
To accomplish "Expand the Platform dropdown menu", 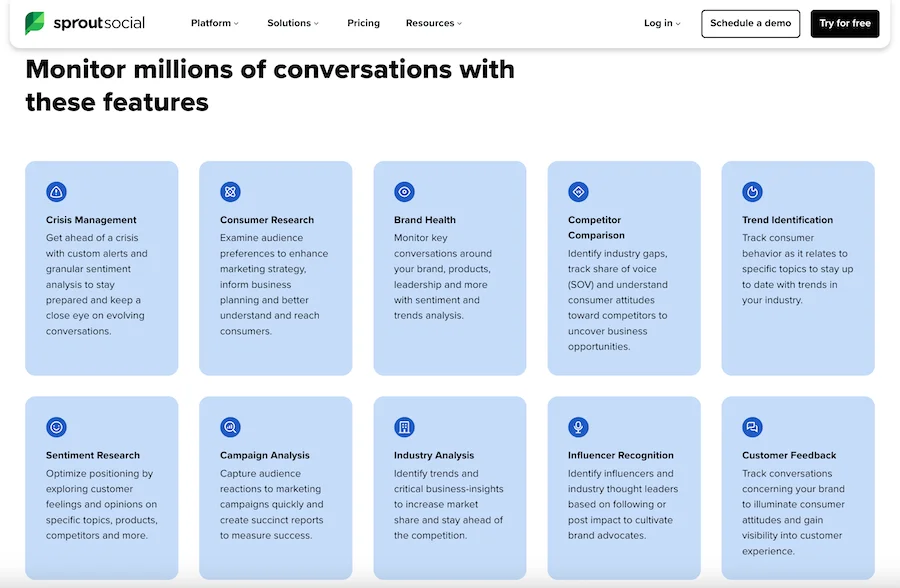I will coord(215,23).
